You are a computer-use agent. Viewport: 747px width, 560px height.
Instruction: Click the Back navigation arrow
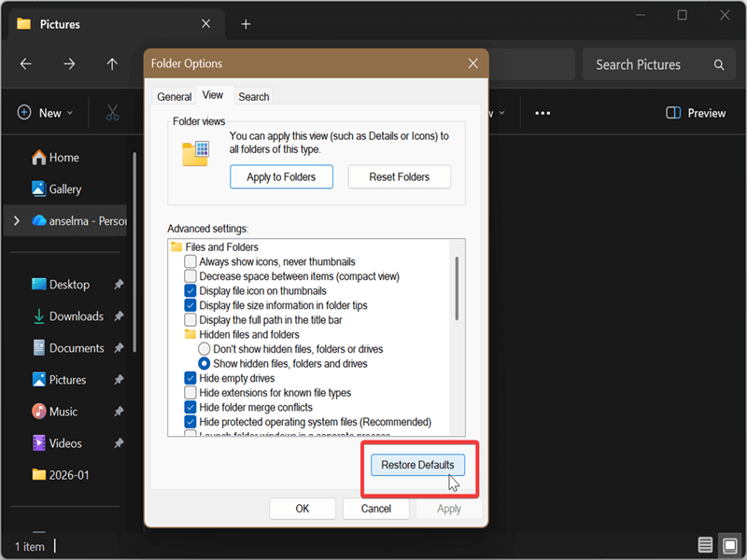pyautogui.click(x=26, y=64)
